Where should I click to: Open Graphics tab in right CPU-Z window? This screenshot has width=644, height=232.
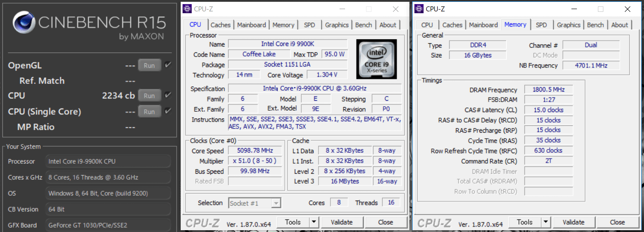click(569, 25)
